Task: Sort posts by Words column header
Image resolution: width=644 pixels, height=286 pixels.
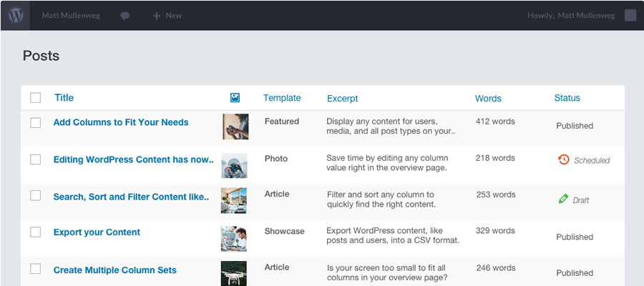Action: [x=488, y=99]
